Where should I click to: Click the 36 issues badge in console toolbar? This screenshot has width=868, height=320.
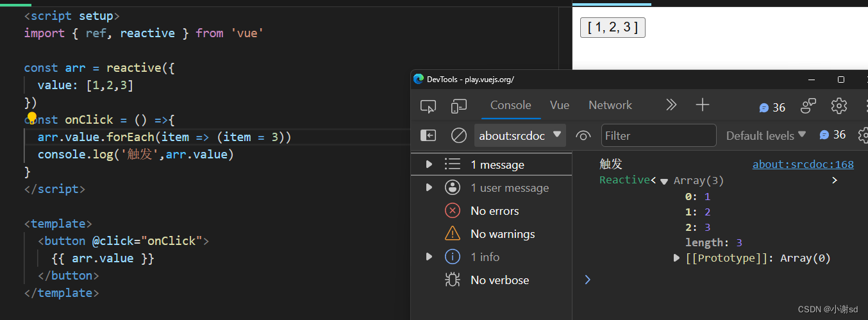(833, 135)
